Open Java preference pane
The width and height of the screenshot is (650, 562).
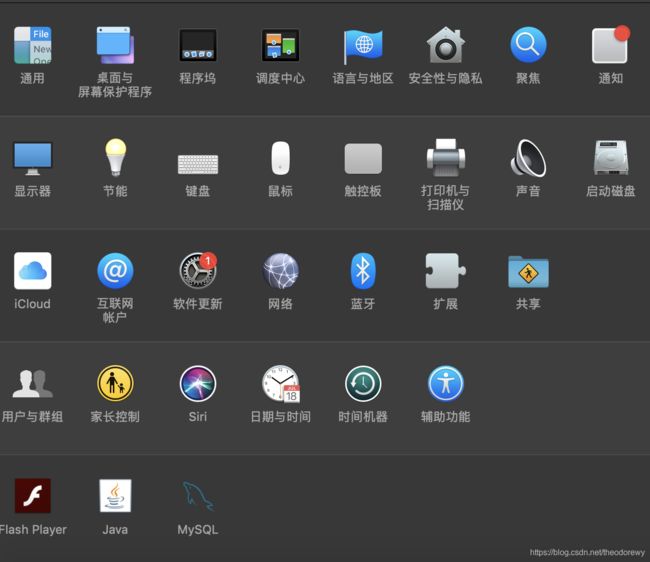tap(115, 496)
